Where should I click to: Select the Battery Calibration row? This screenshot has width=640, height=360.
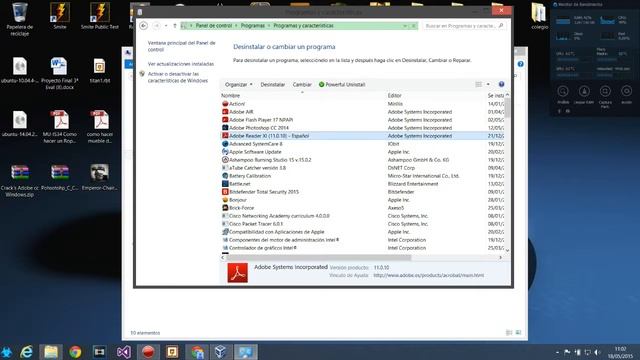tap(363, 176)
